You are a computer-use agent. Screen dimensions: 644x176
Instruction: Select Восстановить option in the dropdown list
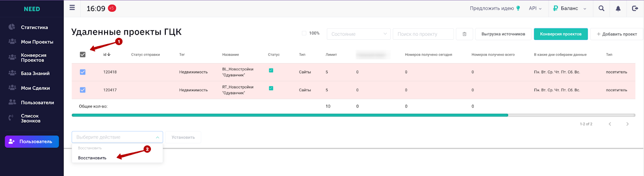(x=92, y=158)
